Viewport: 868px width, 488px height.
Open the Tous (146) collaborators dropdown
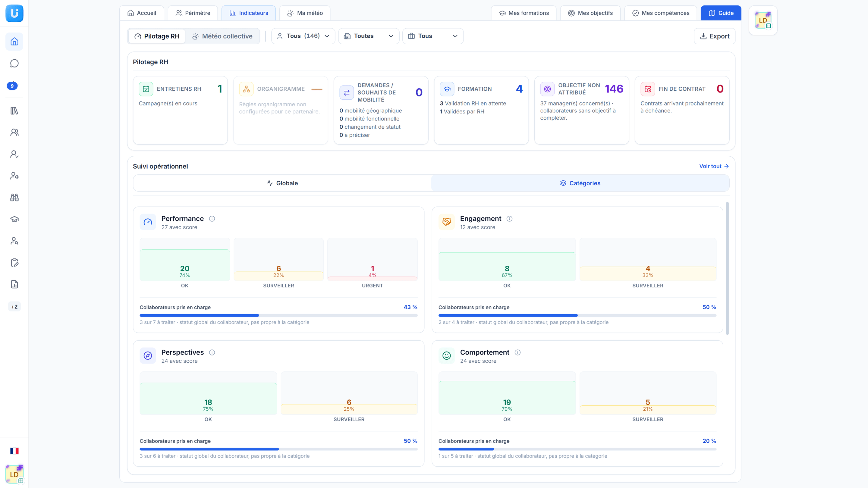tap(303, 36)
